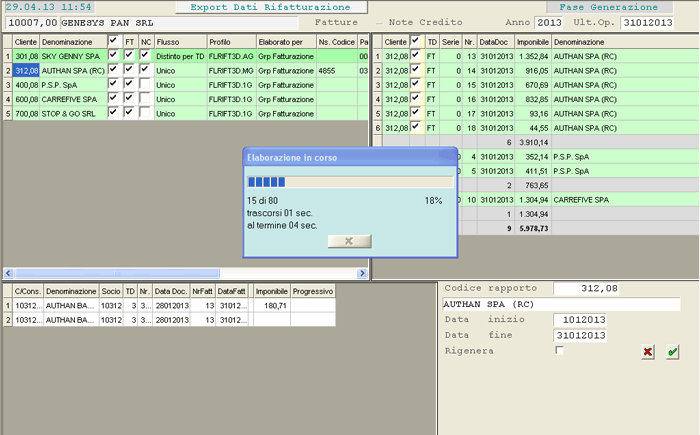Viewport: 700px width, 435px height.
Task: Toggle the FT checkbox for SKY GENNY SPA
Action: pos(129,55)
